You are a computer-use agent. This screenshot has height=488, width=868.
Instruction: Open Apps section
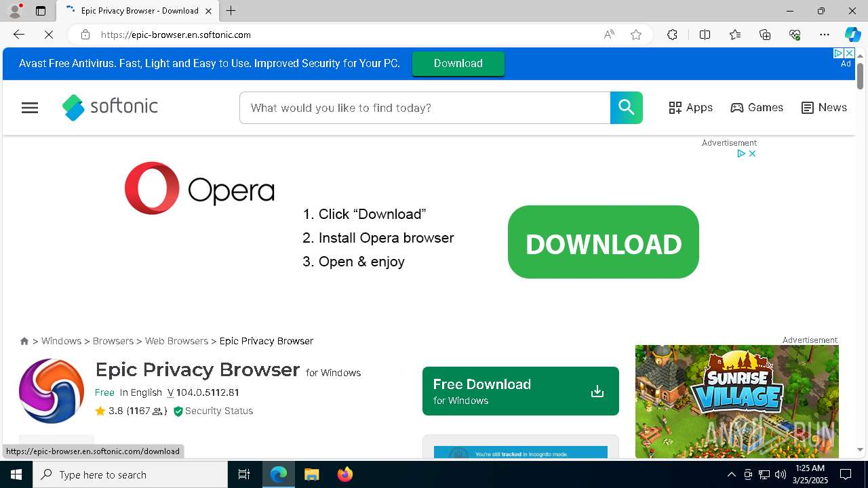pos(690,108)
